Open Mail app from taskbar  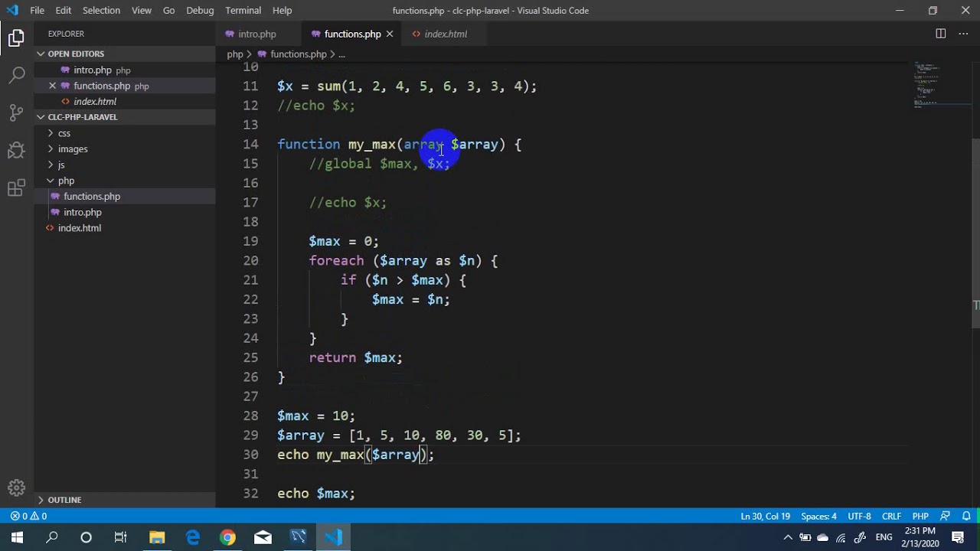(x=263, y=537)
